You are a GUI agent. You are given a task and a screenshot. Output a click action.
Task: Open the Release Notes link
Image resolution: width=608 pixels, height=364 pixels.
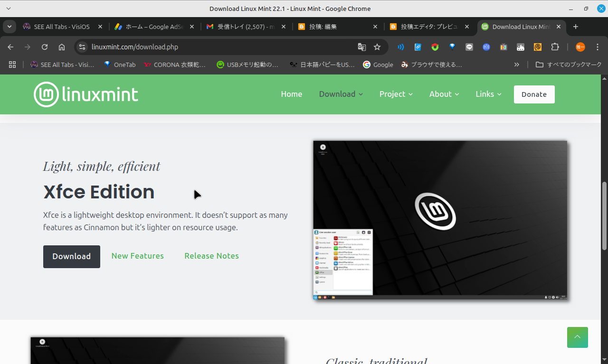pyautogui.click(x=212, y=256)
